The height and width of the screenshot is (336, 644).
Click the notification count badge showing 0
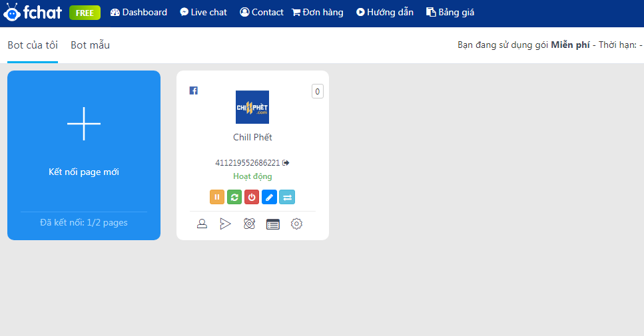318,92
